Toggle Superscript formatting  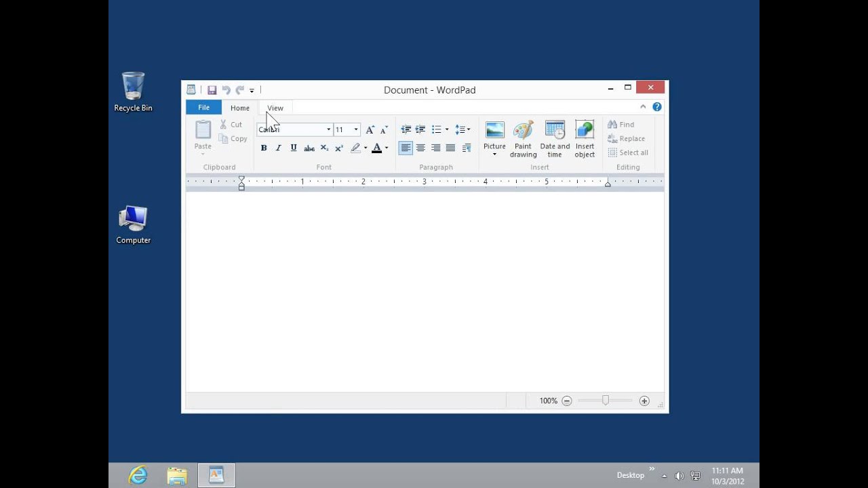[x=338, y=148]
